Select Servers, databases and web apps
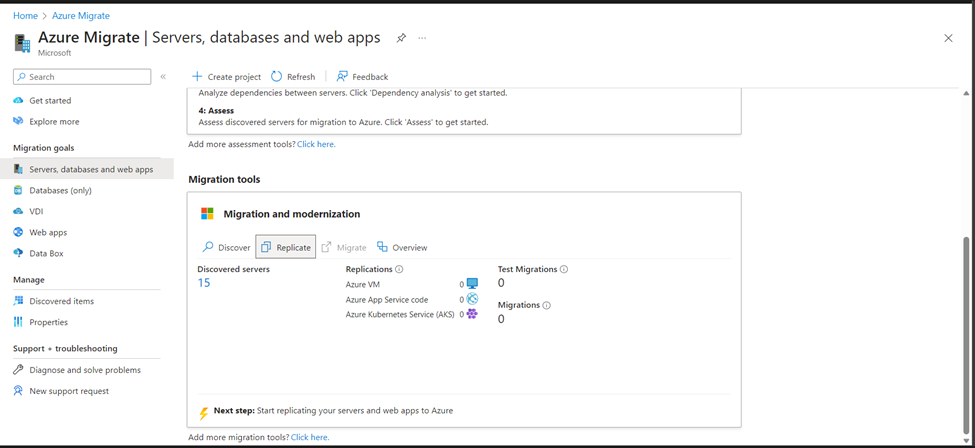The image size is (975, 448). 86,169
